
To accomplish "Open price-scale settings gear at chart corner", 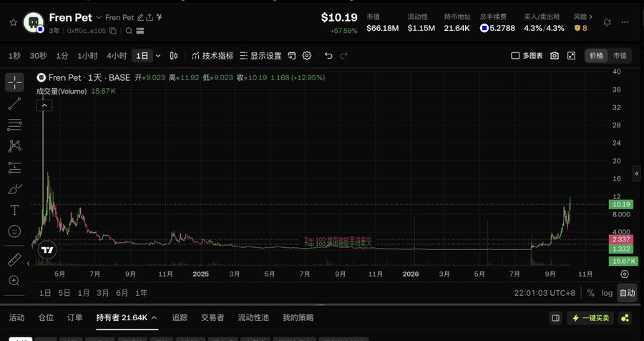I will coord(625,274).
